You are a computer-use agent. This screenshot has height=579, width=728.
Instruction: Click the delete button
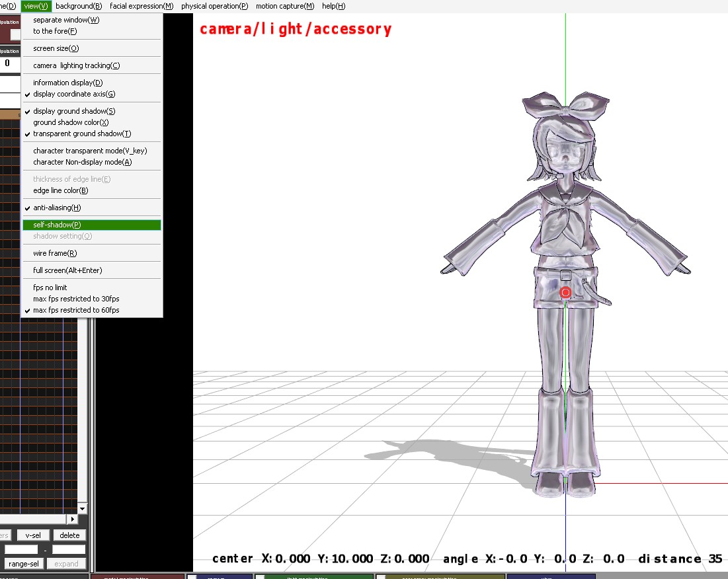tap(69, 535)
